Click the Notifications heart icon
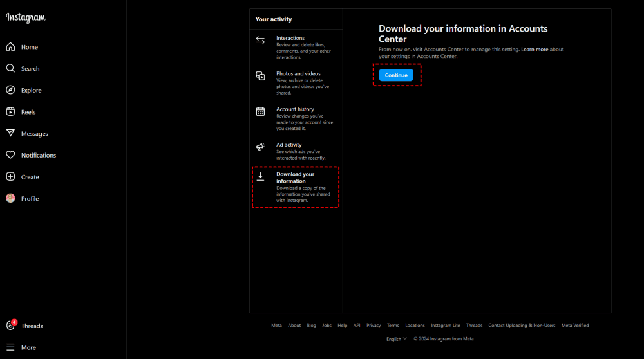Viewport: 644px width, 359px height. pos(10,155)
